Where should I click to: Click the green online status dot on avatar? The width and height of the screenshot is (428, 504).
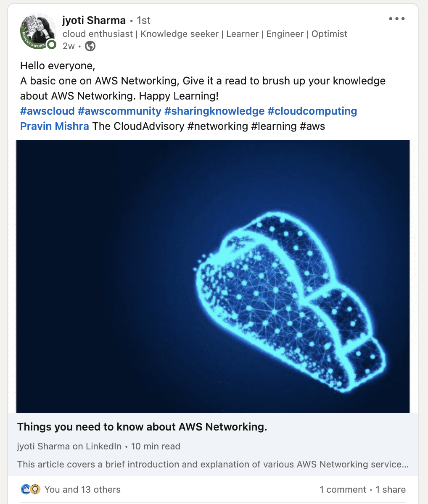[x=51, y=45]
